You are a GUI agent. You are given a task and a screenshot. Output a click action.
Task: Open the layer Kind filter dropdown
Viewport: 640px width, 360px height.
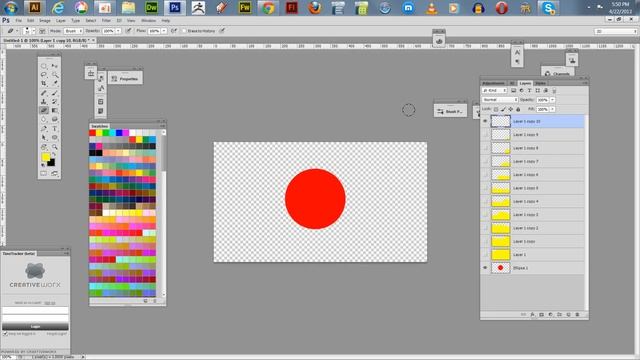pos(495,91)
